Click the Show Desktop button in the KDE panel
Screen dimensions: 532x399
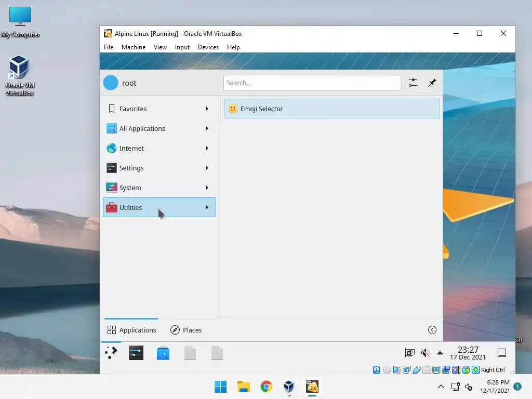[x=502, y=353]
